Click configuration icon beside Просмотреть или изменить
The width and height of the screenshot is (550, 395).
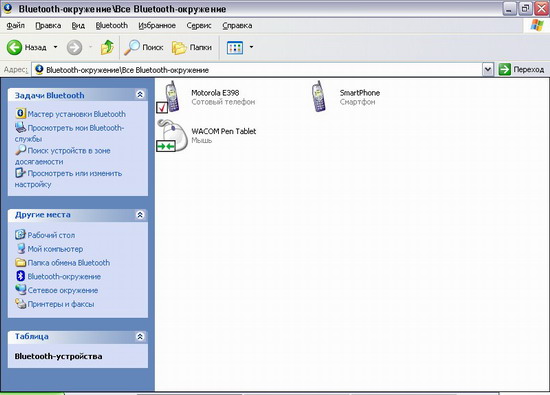click(x=20, y=173)
